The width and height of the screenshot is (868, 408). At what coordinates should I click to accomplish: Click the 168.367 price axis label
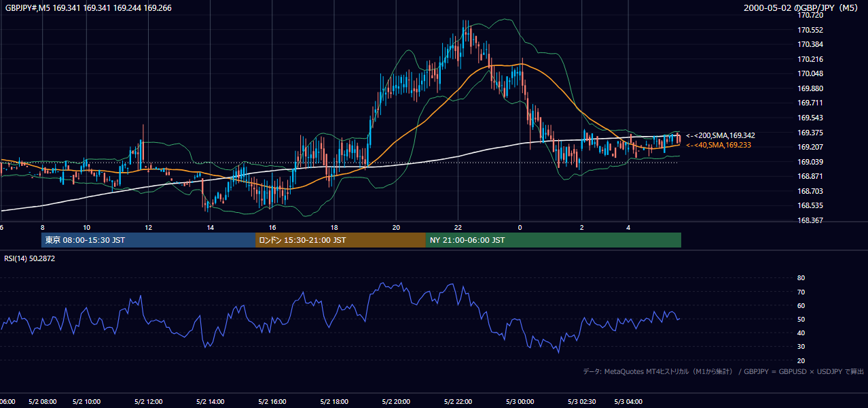pos(810,220)
